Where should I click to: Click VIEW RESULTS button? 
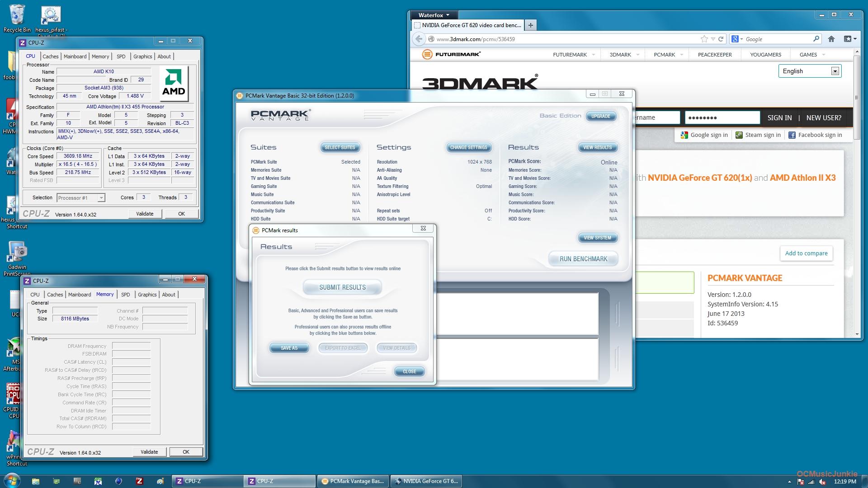coord(597,147)
